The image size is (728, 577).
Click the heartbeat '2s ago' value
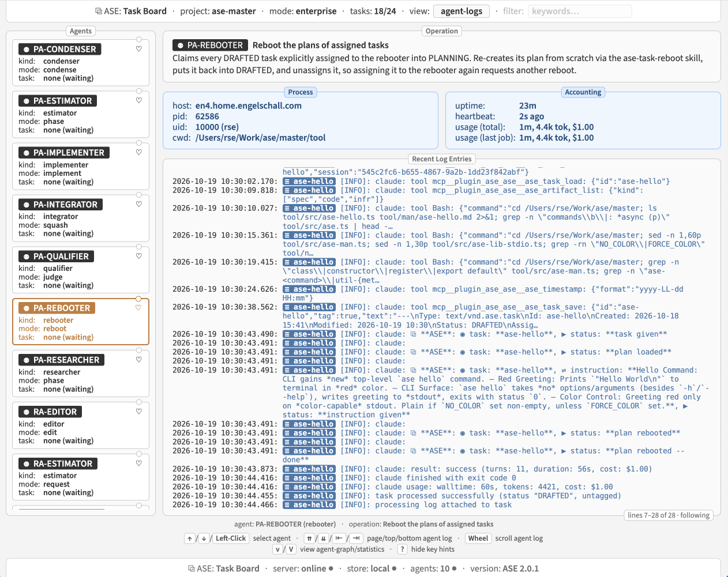point(532,116)
